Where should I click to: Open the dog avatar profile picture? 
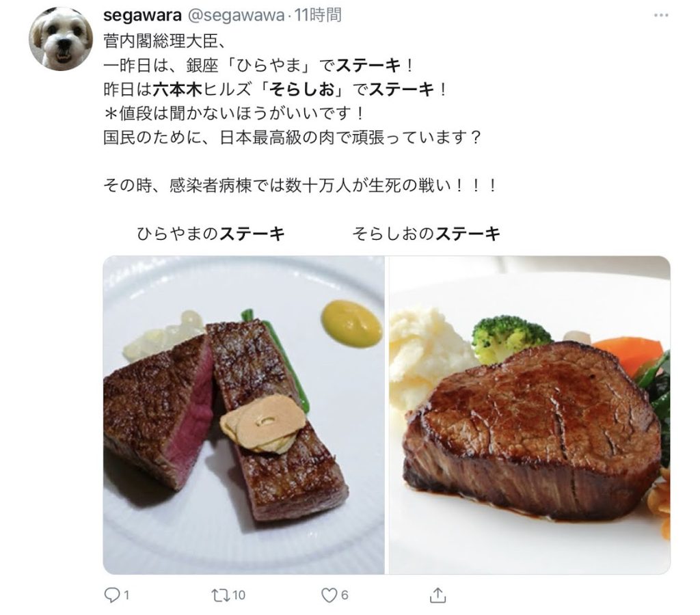click(61, 38)
